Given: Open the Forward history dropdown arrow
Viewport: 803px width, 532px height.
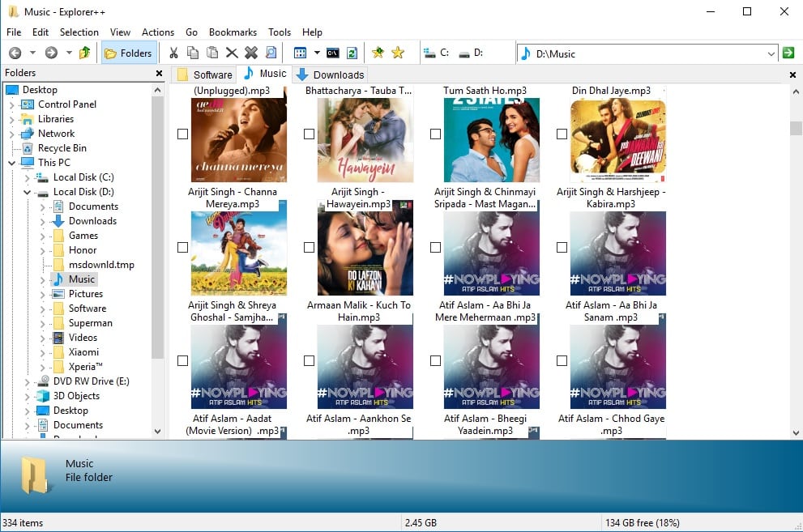Looking at the screenshot, I should pyautogui.click(x=69, y=53).
